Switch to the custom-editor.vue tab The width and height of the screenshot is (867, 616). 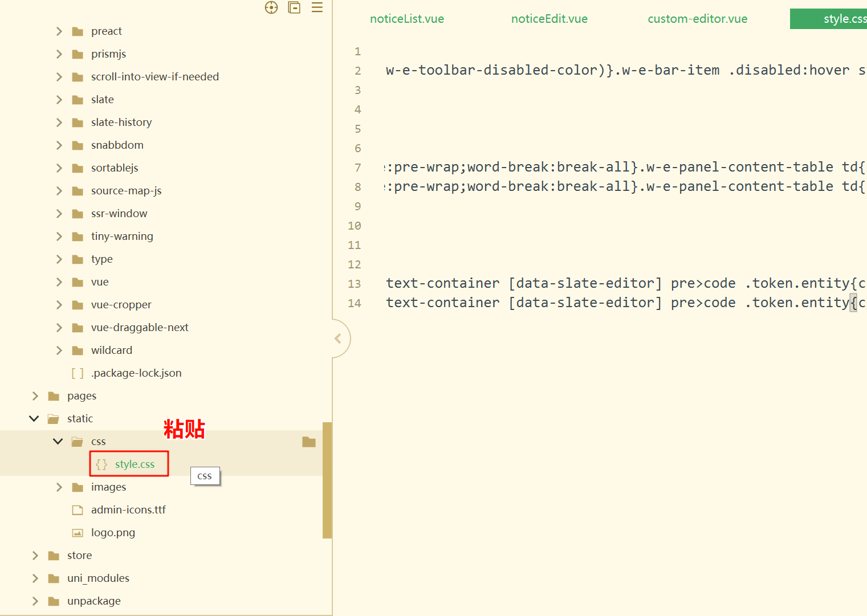coord(698,19)
